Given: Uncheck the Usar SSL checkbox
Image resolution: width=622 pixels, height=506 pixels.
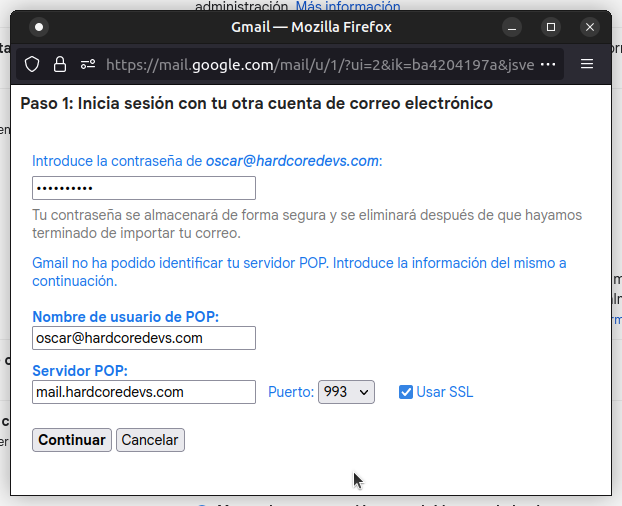Looking at the screenshot, I should point(405,392).
